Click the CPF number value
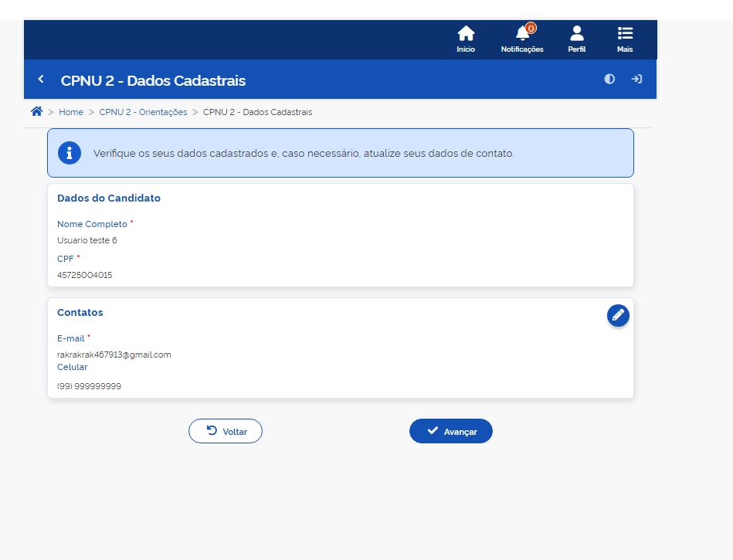This screenshot has width=733, height=560. (x=84, y=275)
